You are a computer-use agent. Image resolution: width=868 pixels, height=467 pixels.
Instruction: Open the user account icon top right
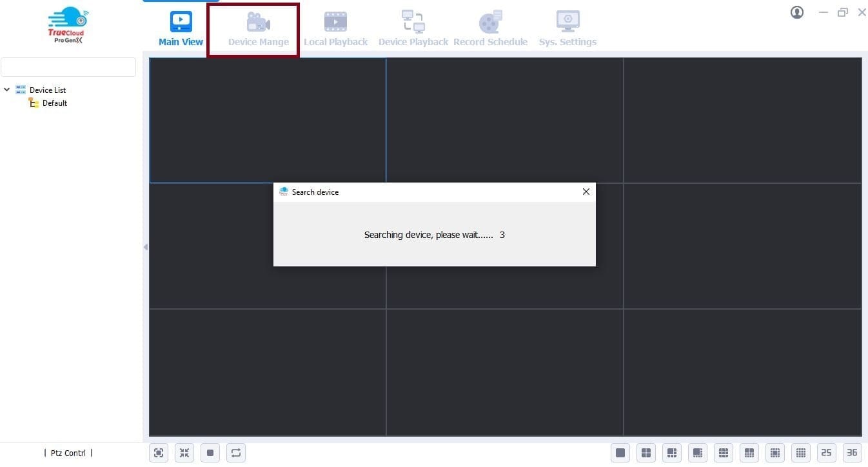[x=796, y=12]
